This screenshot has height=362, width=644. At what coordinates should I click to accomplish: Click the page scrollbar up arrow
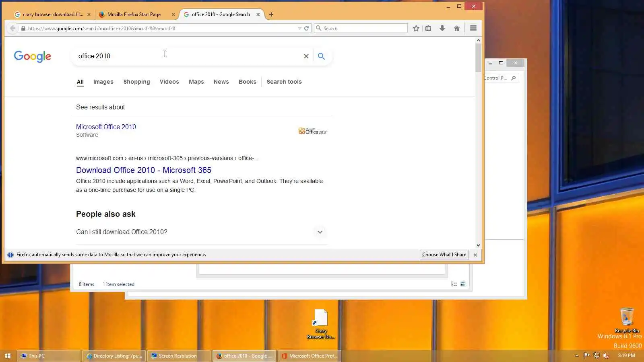click(x=479, y=40)
